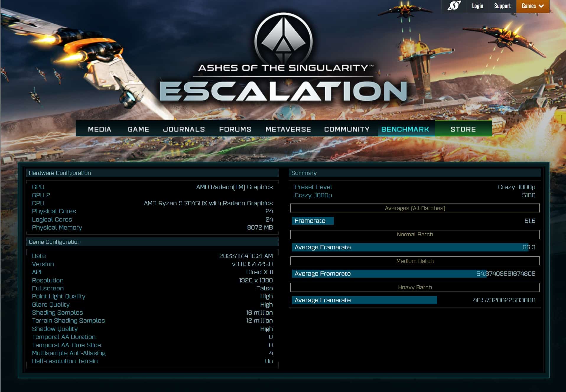
Task: Click the Stardock logo icon
Action: (454, 6)
